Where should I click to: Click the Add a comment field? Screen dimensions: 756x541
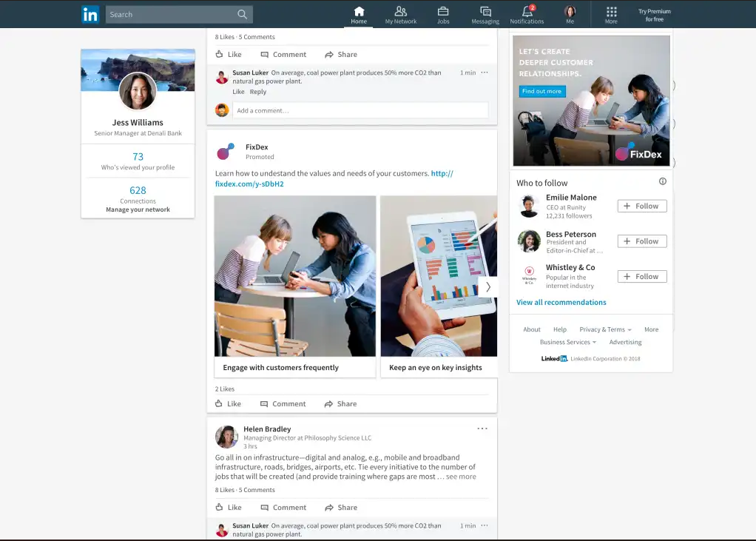(x=360, y=110)
